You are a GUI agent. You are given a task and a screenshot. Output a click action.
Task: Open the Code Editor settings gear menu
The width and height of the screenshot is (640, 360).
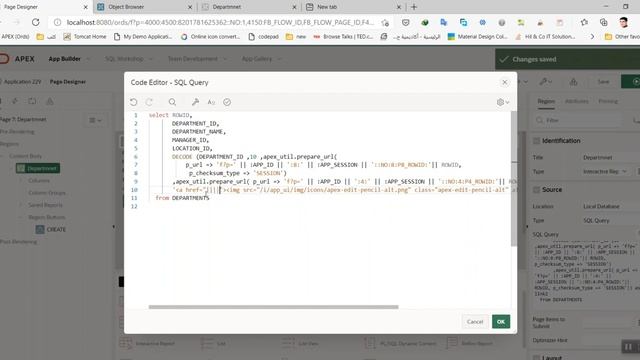503,102
